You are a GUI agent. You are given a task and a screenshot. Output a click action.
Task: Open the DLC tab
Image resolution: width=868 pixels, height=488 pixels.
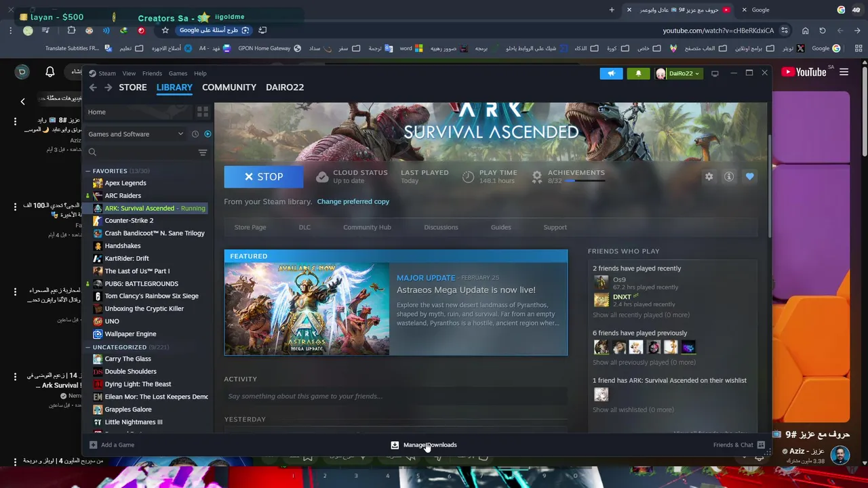tap(304, 227)
